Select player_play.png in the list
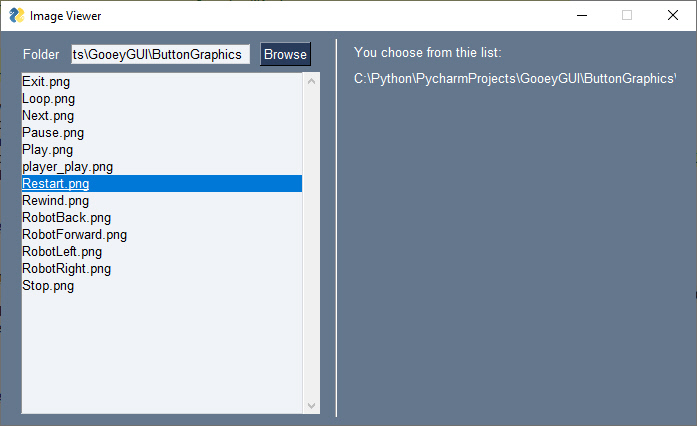The height and width of the screenshot is (426, 697). (x=67, y=167)
